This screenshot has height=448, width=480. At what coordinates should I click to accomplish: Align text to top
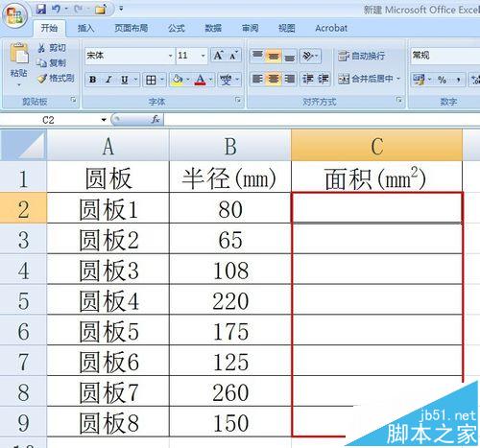(x=257, y=56)
